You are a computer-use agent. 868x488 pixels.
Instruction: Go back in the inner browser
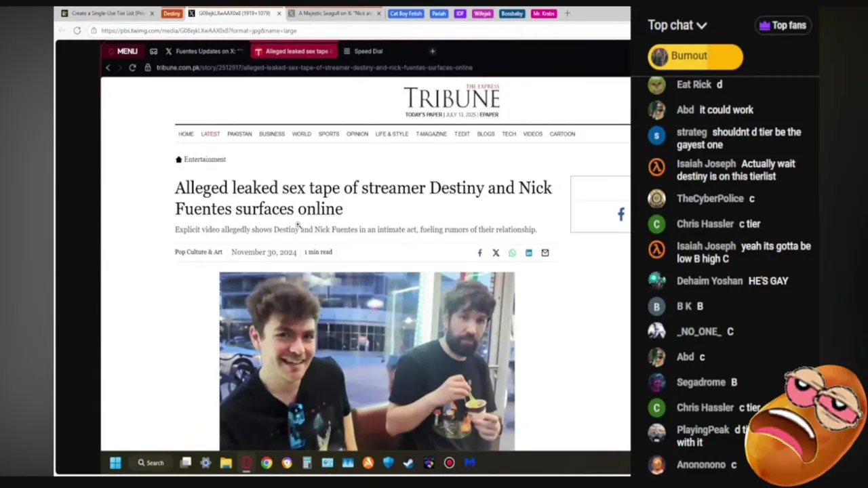(x=107, y=68)
